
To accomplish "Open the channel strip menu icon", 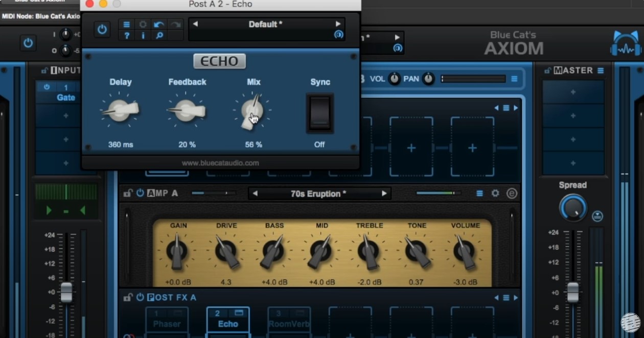I will 514,79.
